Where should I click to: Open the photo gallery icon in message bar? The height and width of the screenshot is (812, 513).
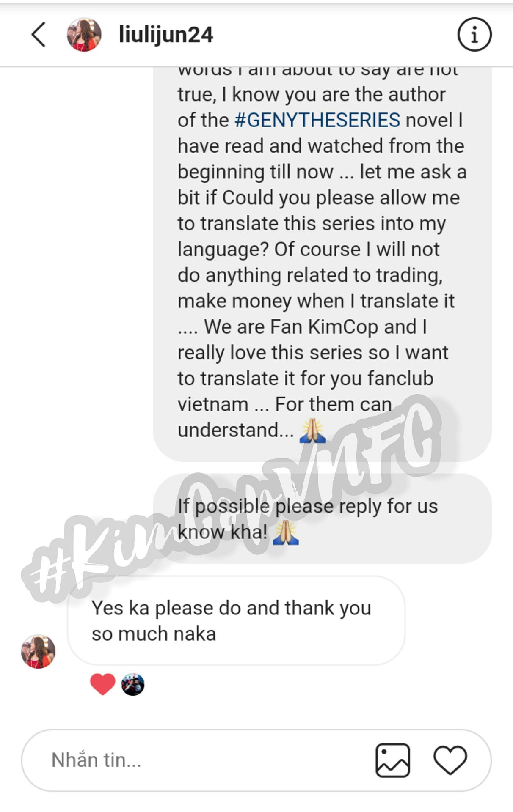pos(392,760)
